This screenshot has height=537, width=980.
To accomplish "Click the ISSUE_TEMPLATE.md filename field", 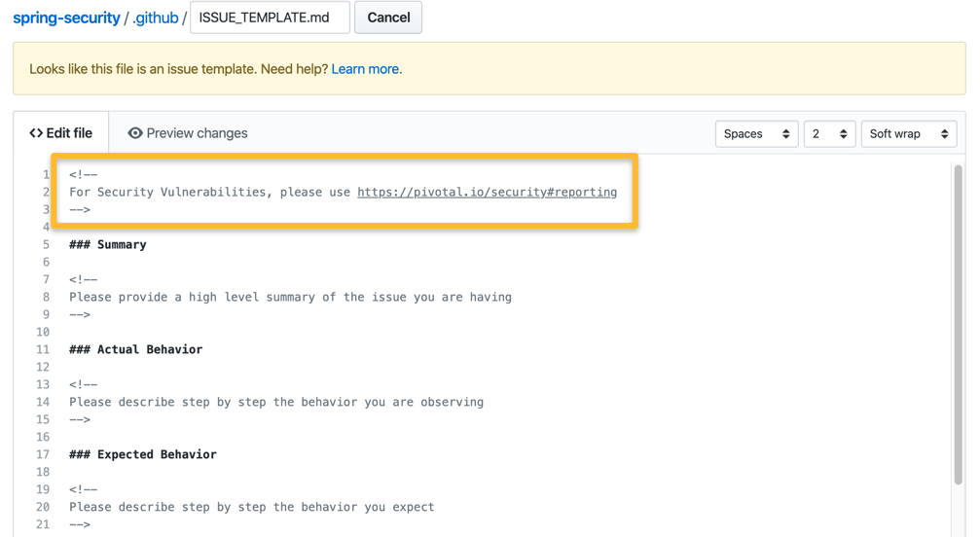I will coord(270,18).
